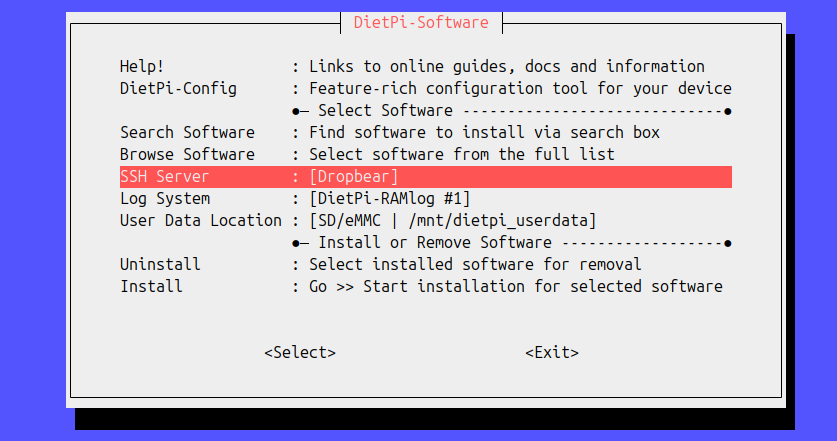Change the [Dropbear] SSH server value
This screenshot has height=441, width=837.
353,177
